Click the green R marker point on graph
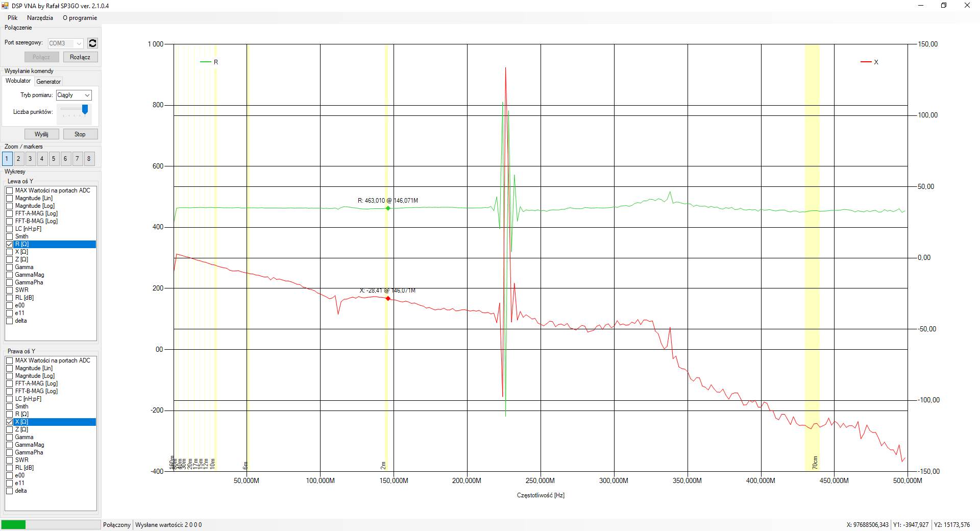 point(388,208)
